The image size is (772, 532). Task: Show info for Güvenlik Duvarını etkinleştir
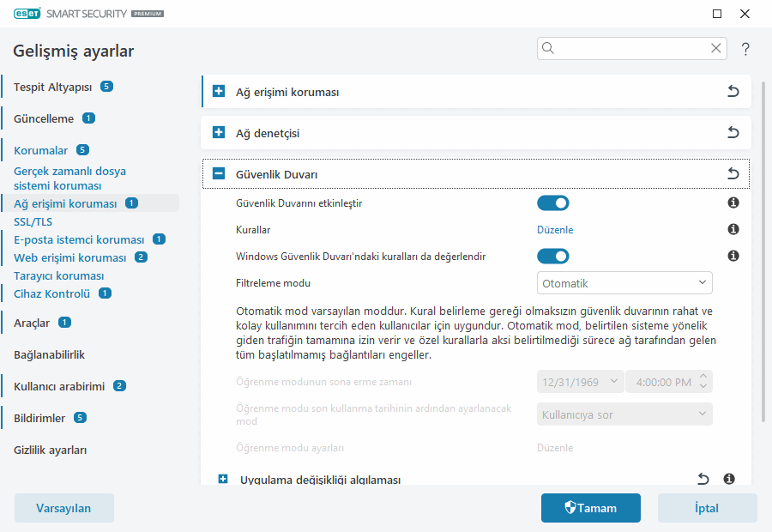(733, 203)
